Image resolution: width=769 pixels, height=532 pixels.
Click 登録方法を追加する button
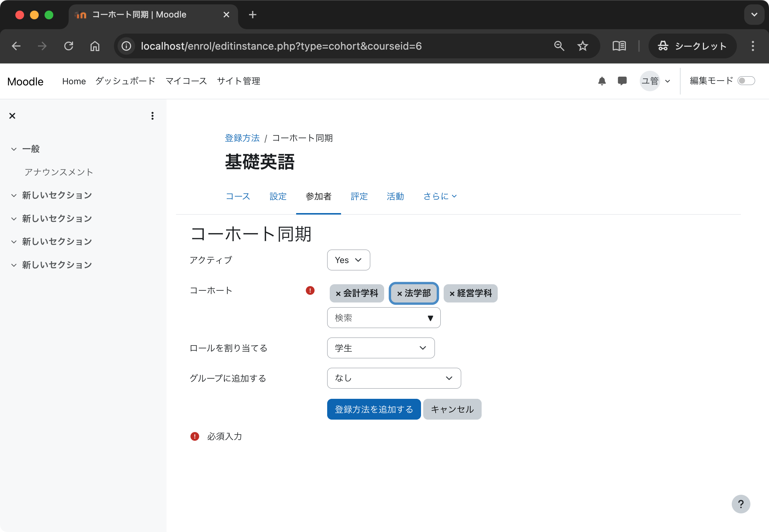(374, 409)
